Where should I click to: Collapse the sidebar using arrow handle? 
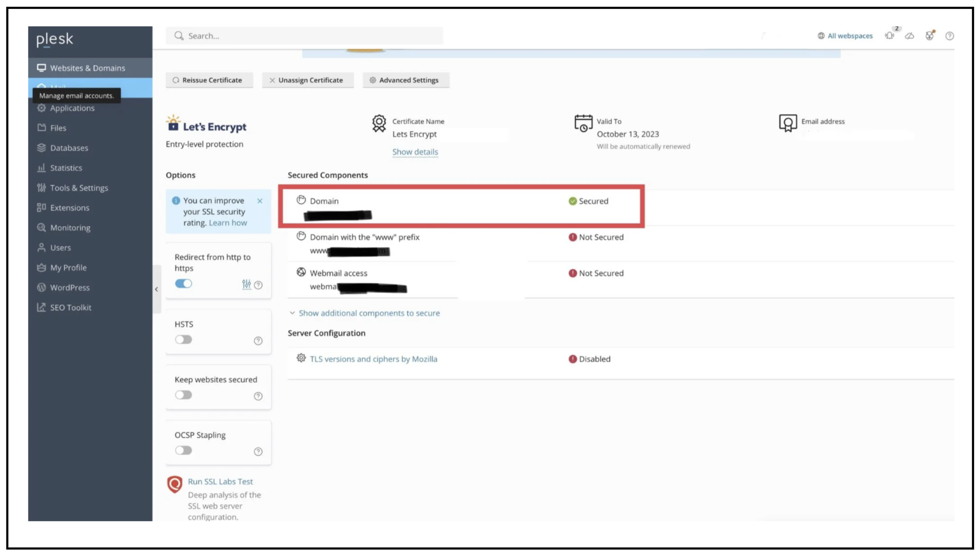point(156,289)
